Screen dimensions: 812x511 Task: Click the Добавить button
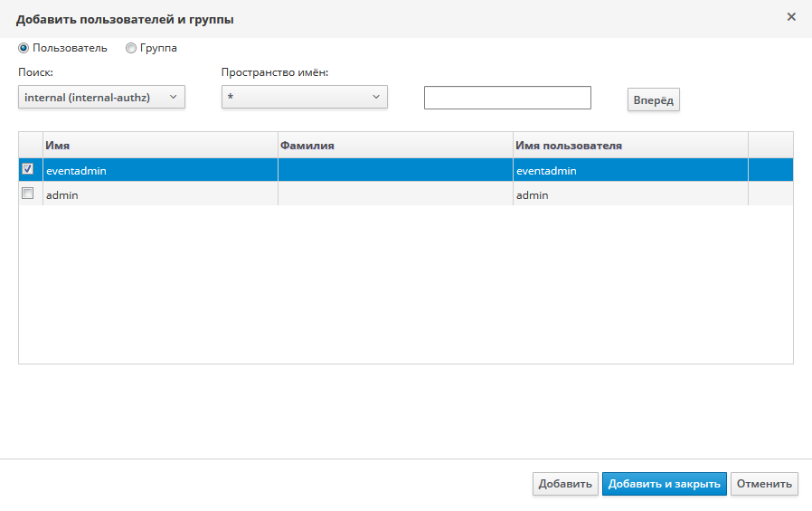[x=565, y=484]
